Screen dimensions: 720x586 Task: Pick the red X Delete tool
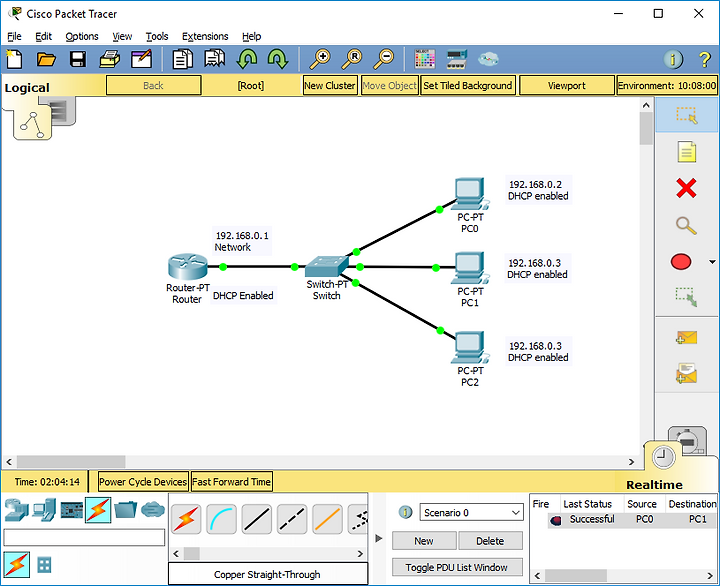click(x=686, y=188)
